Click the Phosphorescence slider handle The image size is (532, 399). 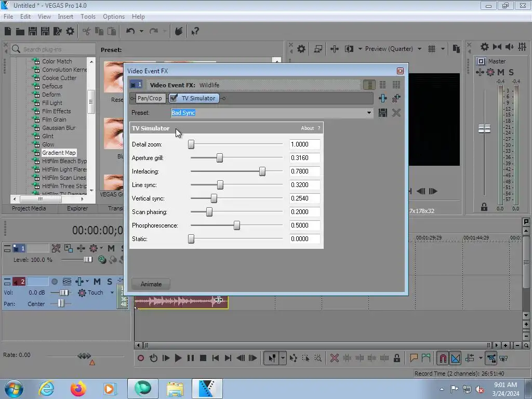point(237,225)
